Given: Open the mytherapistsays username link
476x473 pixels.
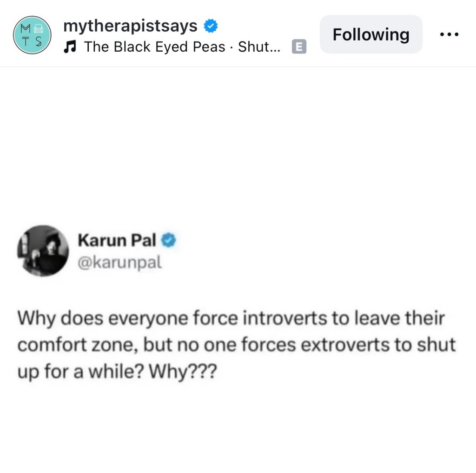Looking at the screenshot, I should tap(131, 26).
